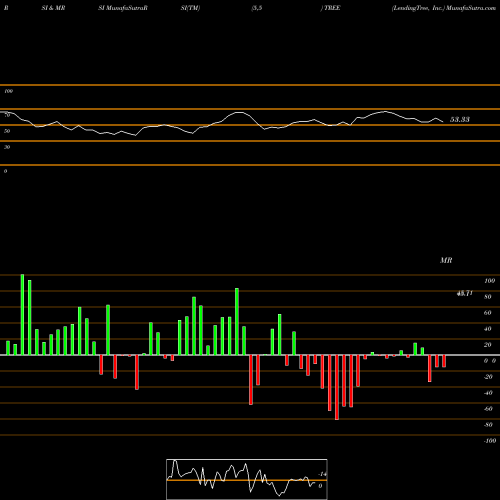Click the tallest green MR bar
The image size is (500, 500).
pos(22,315)
